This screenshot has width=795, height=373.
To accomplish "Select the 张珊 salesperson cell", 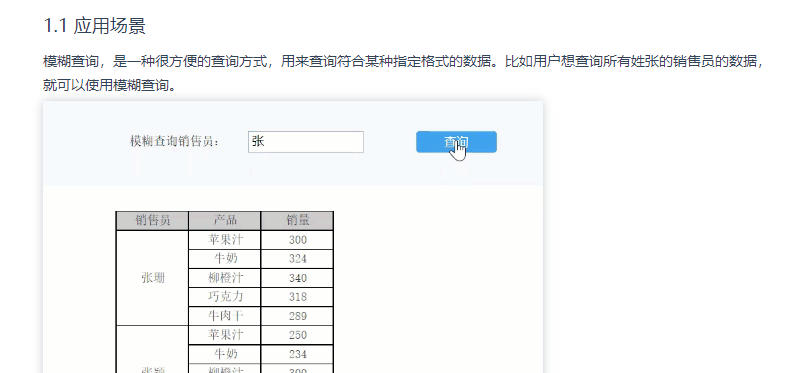I will click(153, 278).
